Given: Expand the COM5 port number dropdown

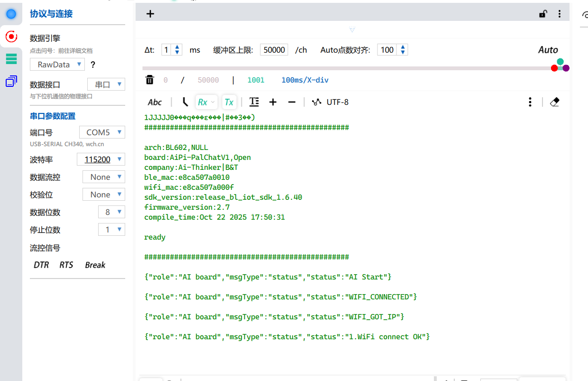Looking at the screenshot, I should 102,132.
